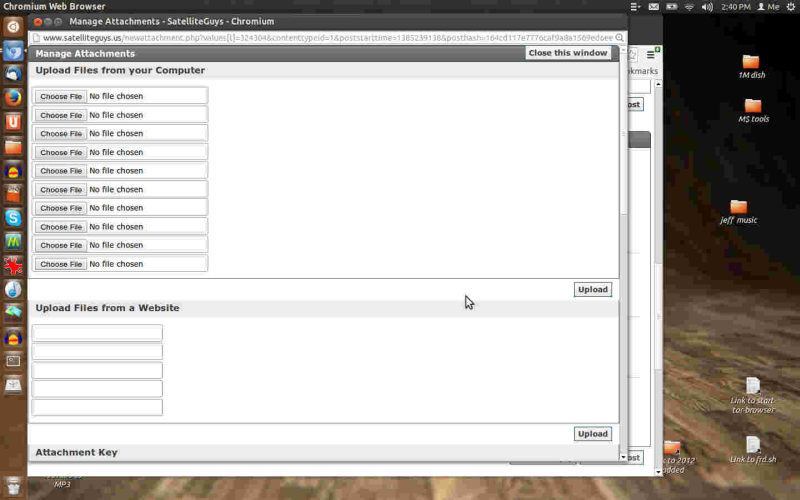Screen dimensions: 800x500
Task: Open the Ubuntu One dock icon
Action: pyautogui.click(x=13, y=122)
